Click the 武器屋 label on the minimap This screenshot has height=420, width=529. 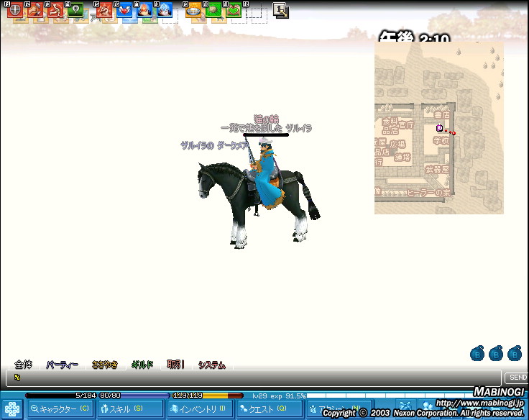[x=437, y=169]
